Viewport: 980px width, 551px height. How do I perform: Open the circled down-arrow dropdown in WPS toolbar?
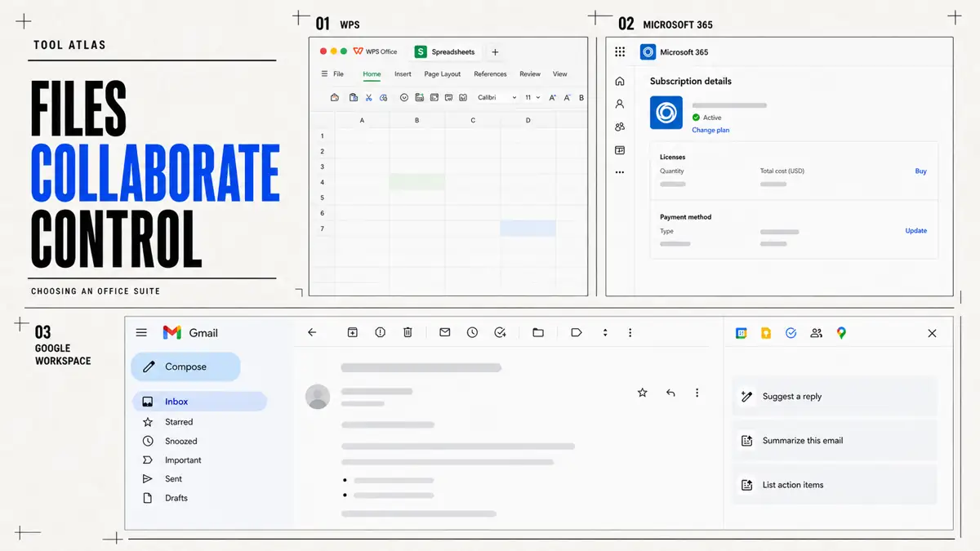[x=404, y=97]
